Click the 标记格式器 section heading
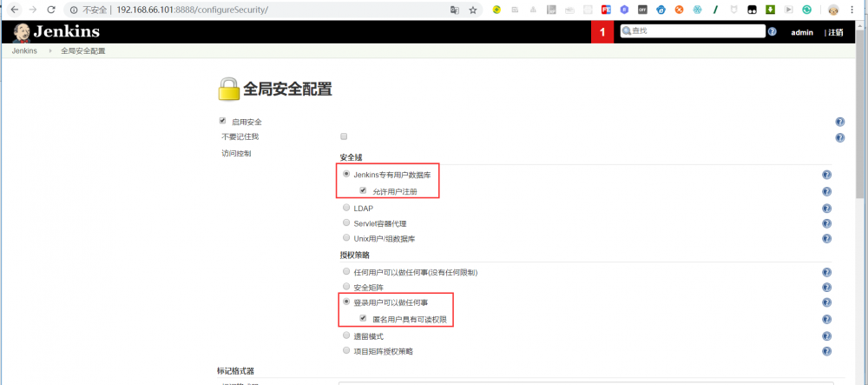This screenshot has width=868, height=385. tap(236, 370)
